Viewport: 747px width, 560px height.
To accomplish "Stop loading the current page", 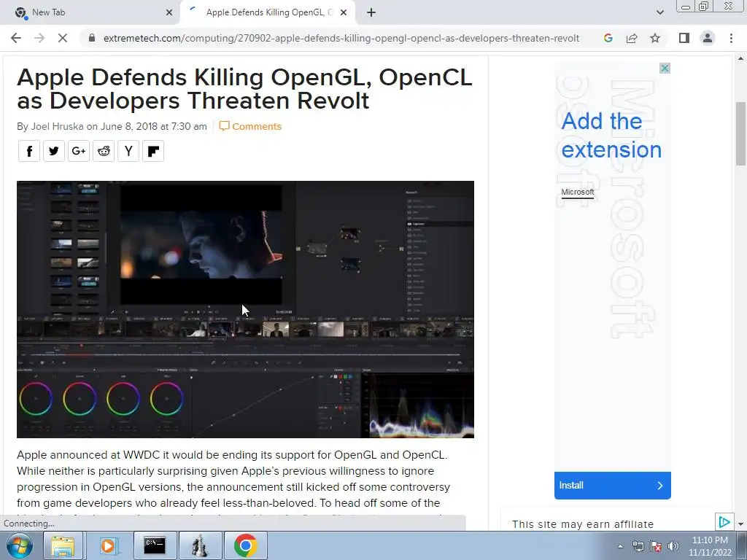I will tap(63, 38).
